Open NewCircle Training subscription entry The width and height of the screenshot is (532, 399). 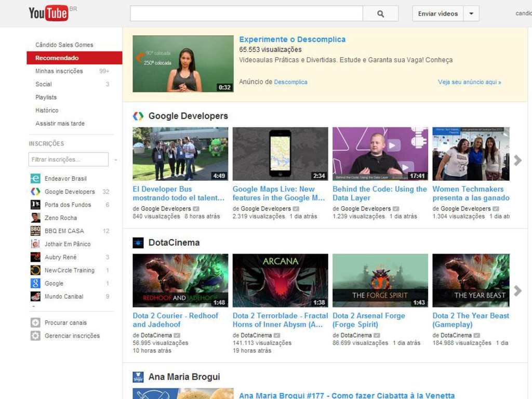pos(70,270)
